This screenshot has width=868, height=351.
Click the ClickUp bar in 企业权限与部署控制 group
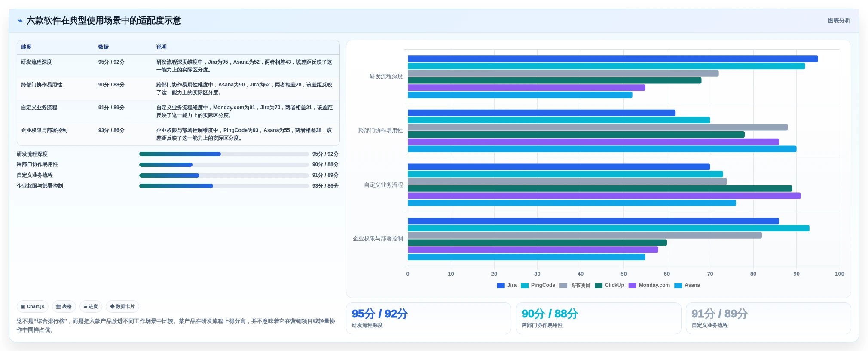pos(537,243)
